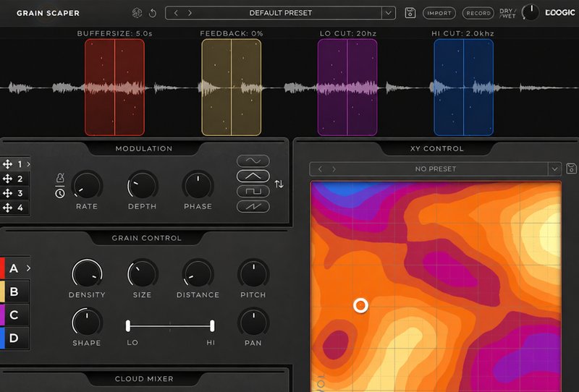Select the yellow grain region B
The image size is (579, 392).
coord(231,88)
